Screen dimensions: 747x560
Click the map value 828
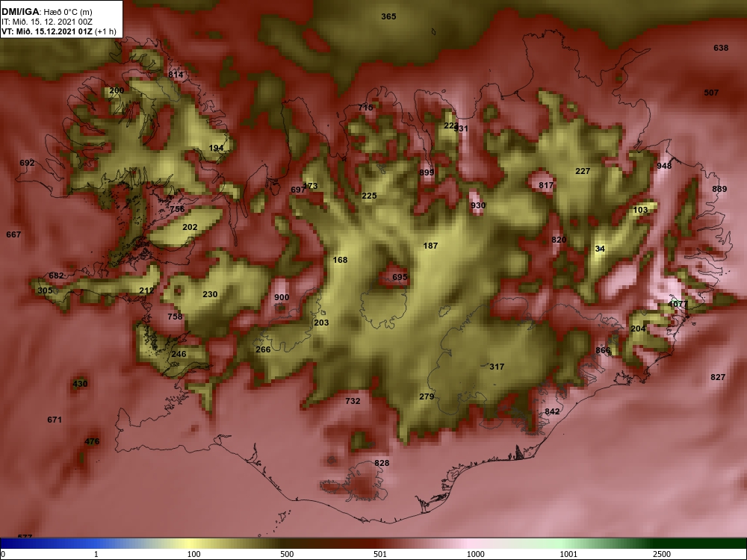382,463
